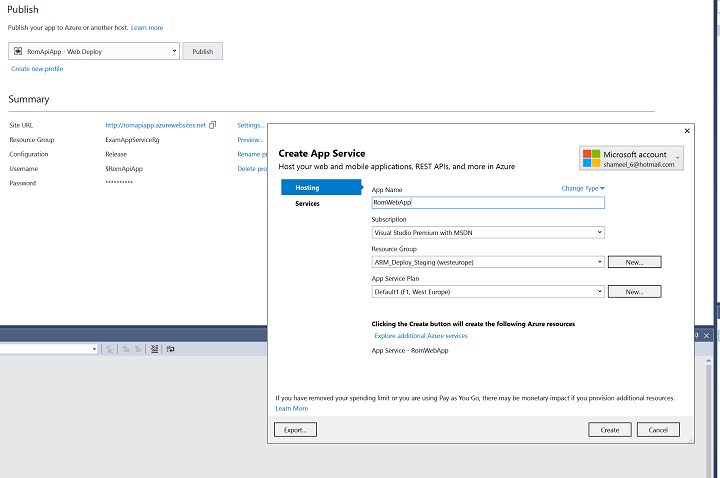Viewport: 720px width, 478px height.
Task: Close the output panel below
Action: coord(707,336)
